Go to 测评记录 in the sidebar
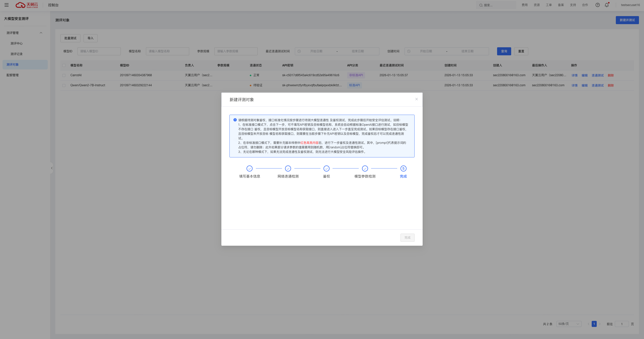This screenshot has width=644, height=339. (x=17, y=54)
